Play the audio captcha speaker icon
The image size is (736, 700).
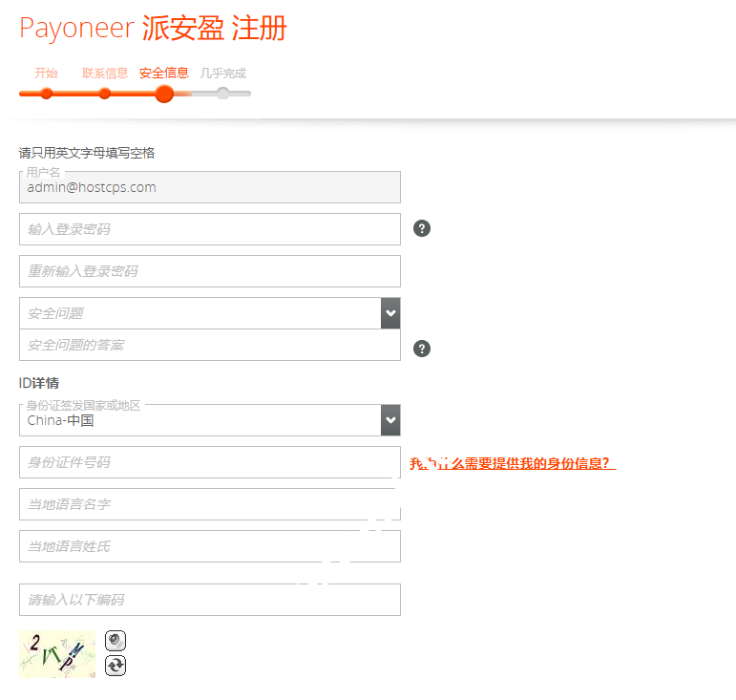(x=115, y=641)
